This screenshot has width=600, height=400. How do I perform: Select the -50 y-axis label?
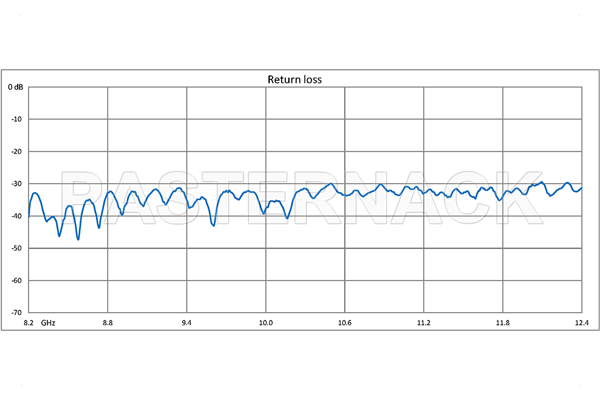click(x=16, y=248)
